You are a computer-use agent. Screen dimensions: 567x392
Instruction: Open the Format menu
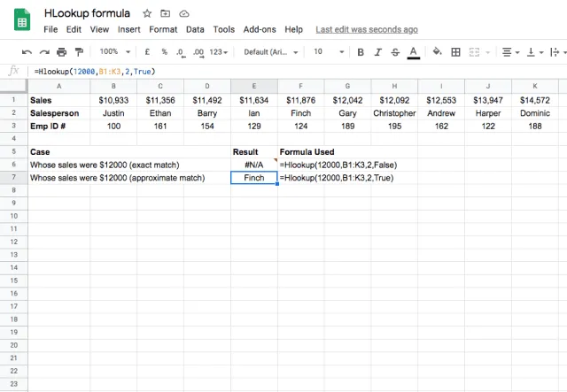(x=163, y=29)
